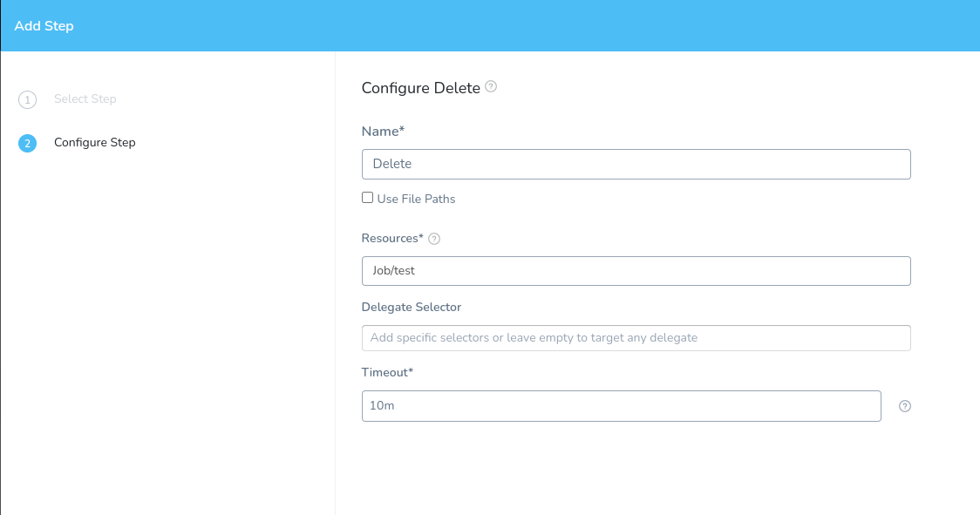Click the Resources field with Job/test

(636, 271)
